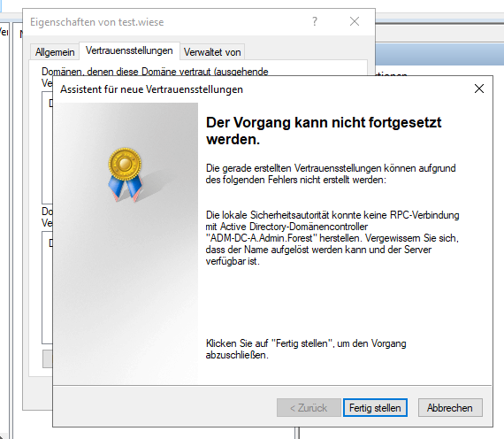This screenshot has width=504, height=439.
Task: Click the question mark help icon
Action: click(315, 21)
